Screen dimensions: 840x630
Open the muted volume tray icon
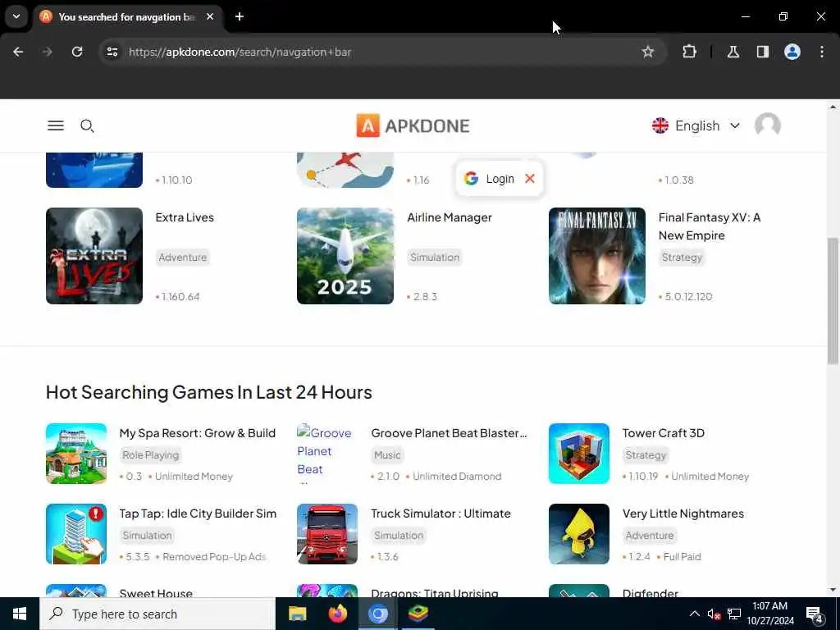click(713, 614)
